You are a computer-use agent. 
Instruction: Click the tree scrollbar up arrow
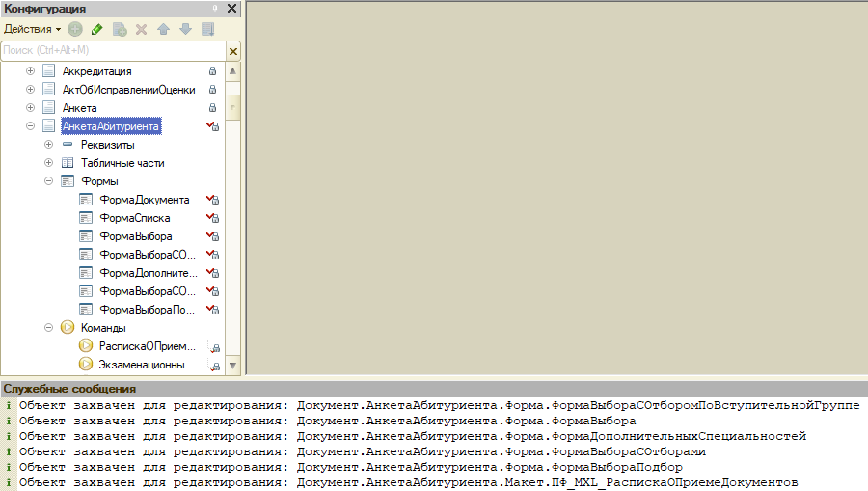233,70
